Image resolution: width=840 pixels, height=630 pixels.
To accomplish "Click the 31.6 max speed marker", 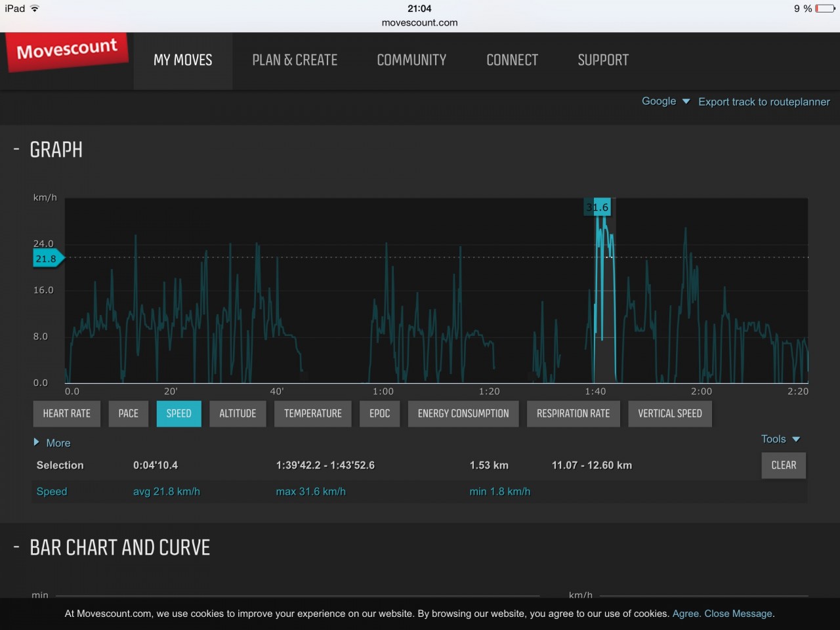I will (x=598, y=207).
